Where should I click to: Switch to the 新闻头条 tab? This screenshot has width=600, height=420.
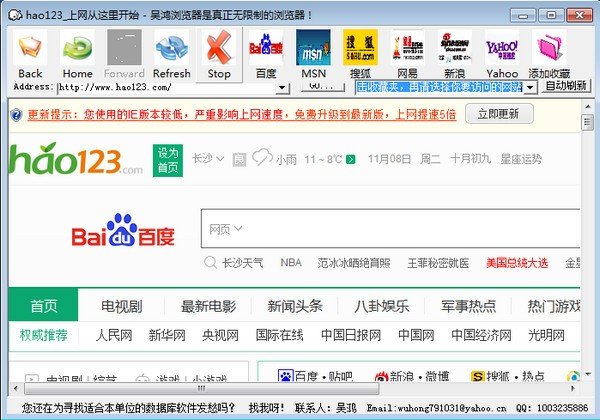pyautogui.click(x=295, y=306)
